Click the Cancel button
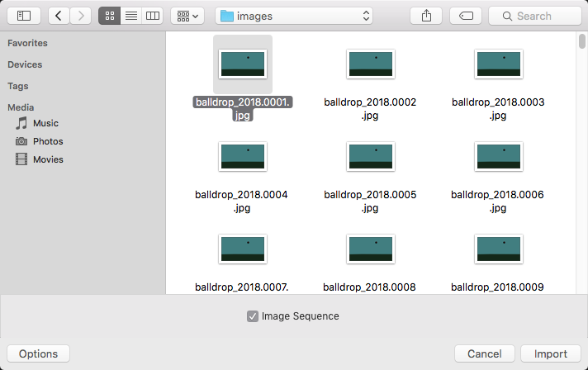This screenshot has width=588, height=370. [x=484, y=353]
